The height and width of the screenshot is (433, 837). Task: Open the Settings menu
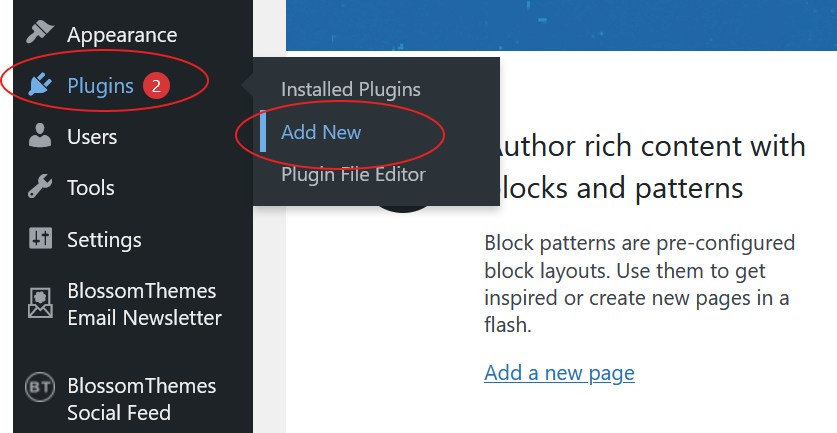click(104, 240)
